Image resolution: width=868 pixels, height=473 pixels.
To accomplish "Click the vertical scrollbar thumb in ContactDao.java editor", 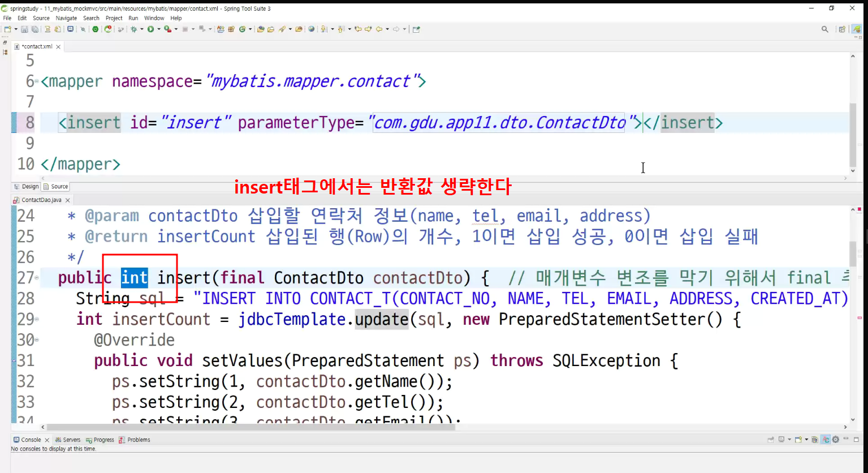I will tap(853, 253).
